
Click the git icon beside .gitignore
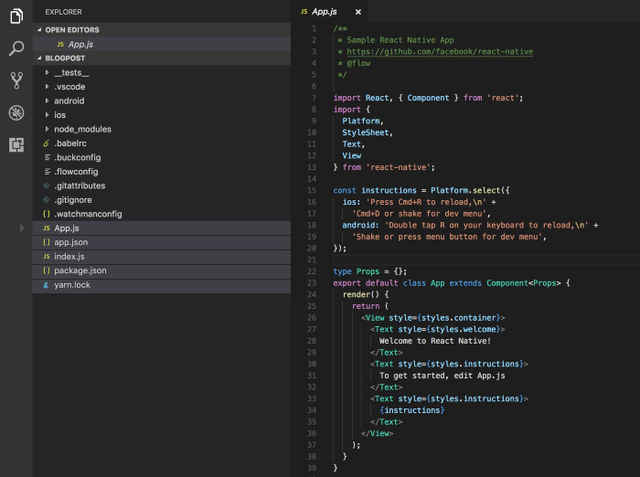47,200
